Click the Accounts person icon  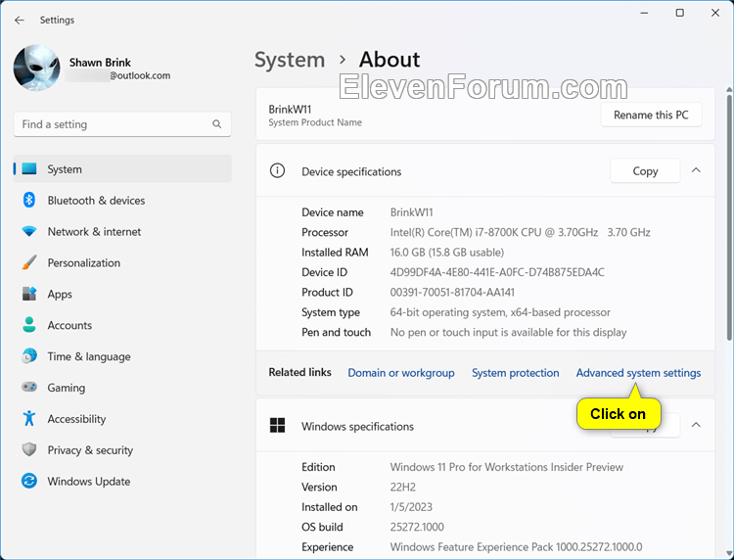coord(29,325)
